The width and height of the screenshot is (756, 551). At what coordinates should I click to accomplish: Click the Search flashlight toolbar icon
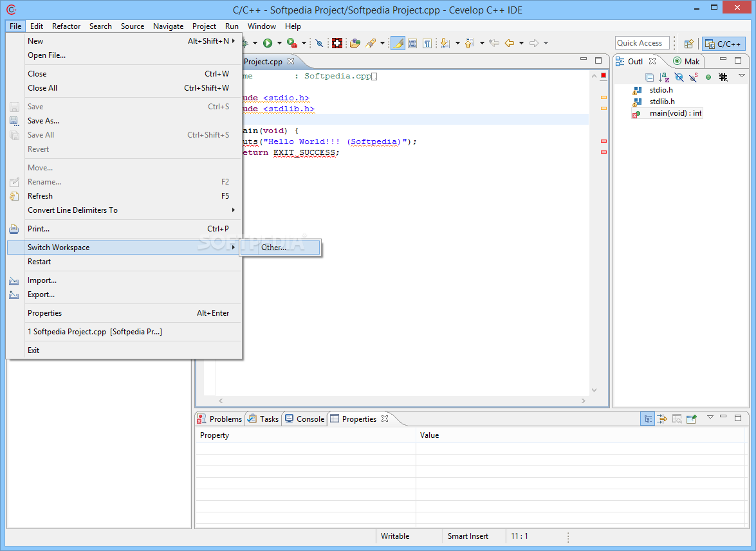[x=371, y=43]
